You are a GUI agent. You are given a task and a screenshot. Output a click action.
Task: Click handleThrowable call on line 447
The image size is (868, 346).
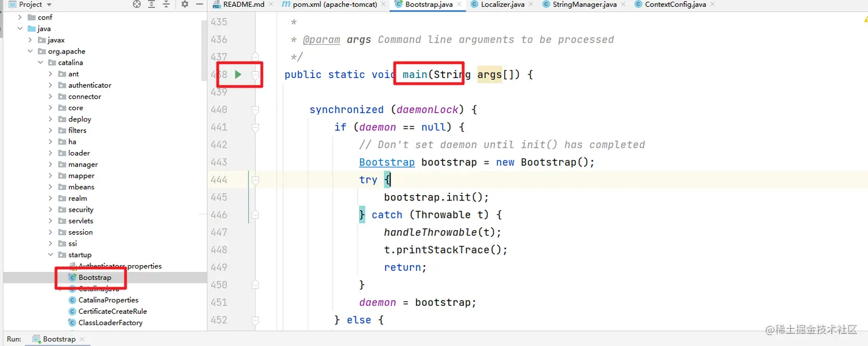431,232
